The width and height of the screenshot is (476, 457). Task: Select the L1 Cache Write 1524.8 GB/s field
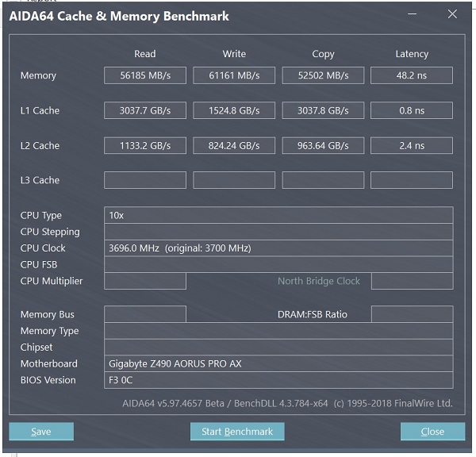click(x=234, y=110)
